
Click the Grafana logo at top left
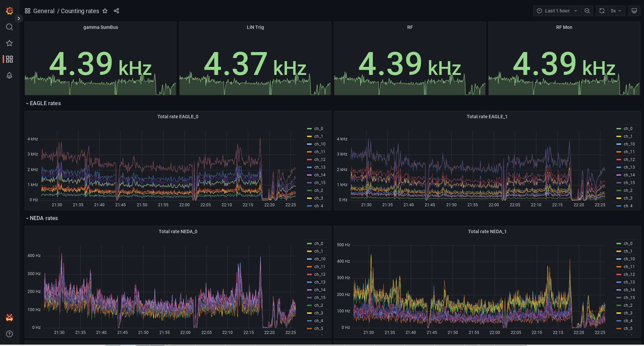coord(9,11)
